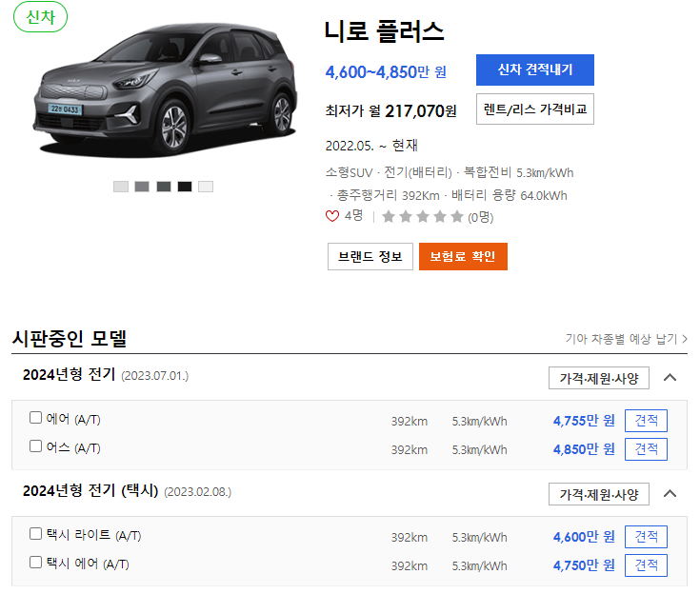
Task: Click the 어스 (A/T) model name
Action: pos(73,447)
